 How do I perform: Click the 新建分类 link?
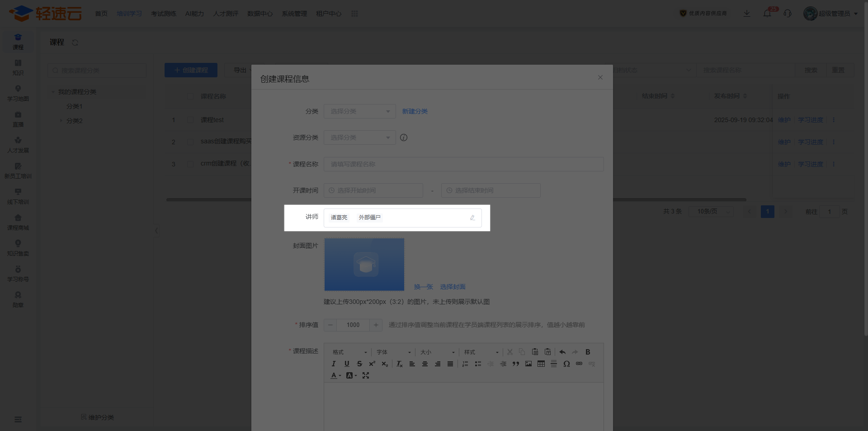point(415,111)
